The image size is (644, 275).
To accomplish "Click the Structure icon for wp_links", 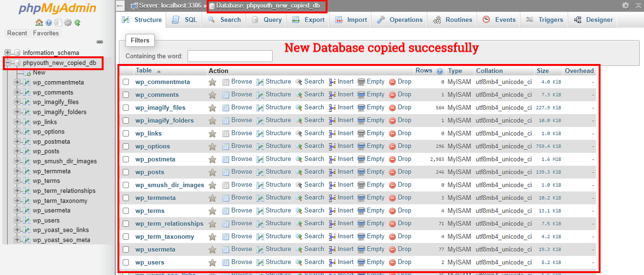I will (x=260, y=134).
